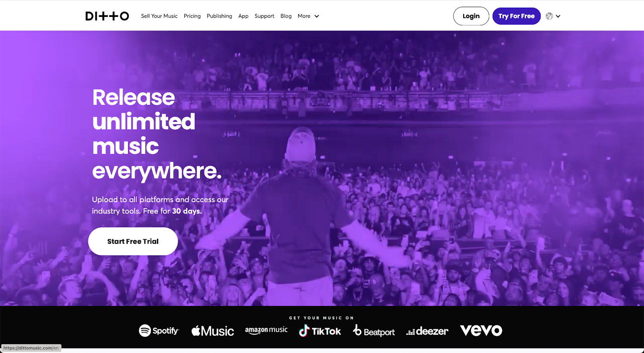Open the More navigation dropdown
Screen dimensions: 644x353
[x=308, y=16]
